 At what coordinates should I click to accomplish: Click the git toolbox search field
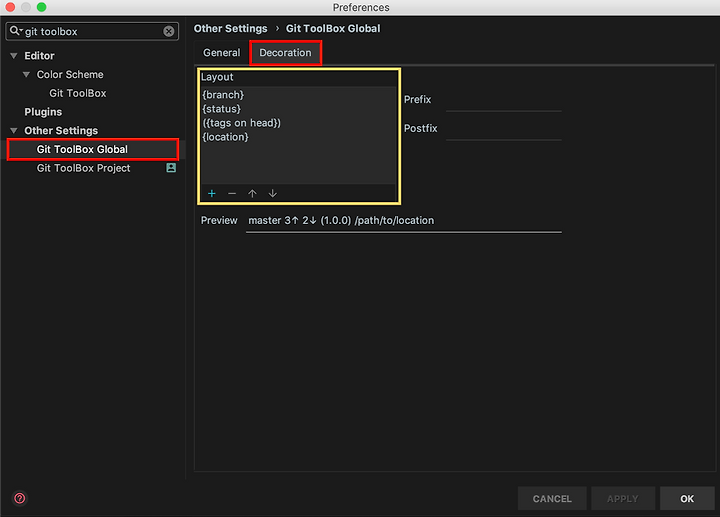92,31
